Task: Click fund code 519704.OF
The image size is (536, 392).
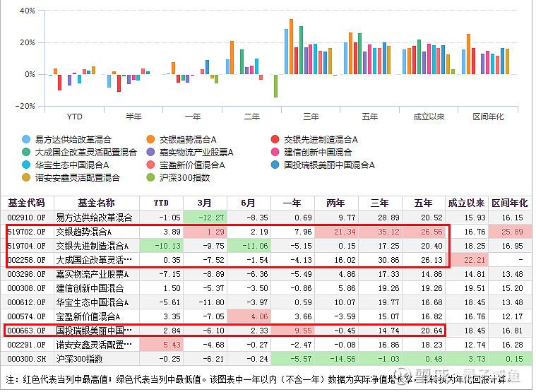Action: [x=27, y=246]
